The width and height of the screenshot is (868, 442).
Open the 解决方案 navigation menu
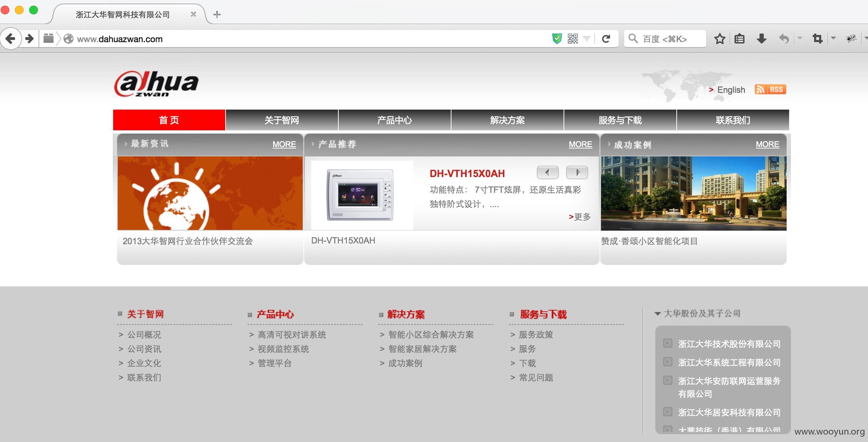508,120
